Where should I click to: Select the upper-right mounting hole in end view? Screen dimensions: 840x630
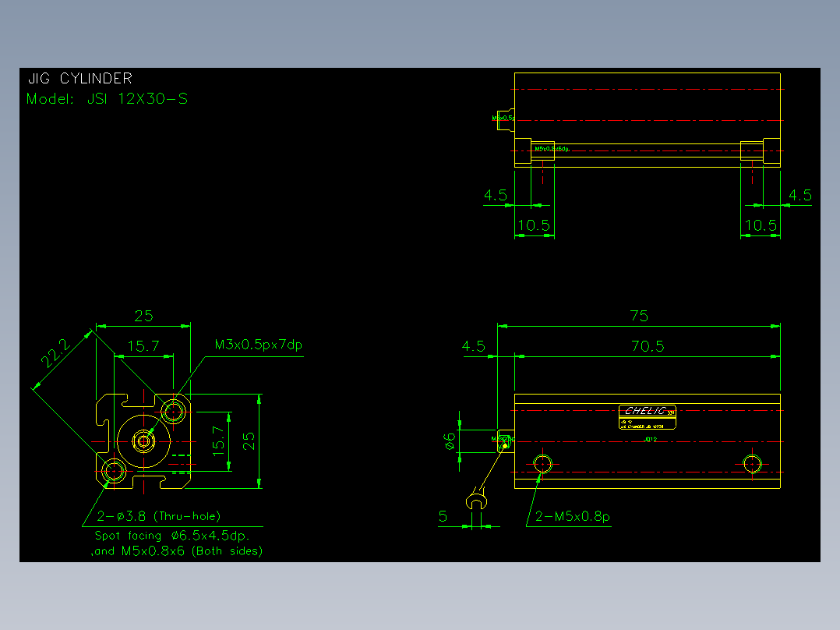coord(174,412)
